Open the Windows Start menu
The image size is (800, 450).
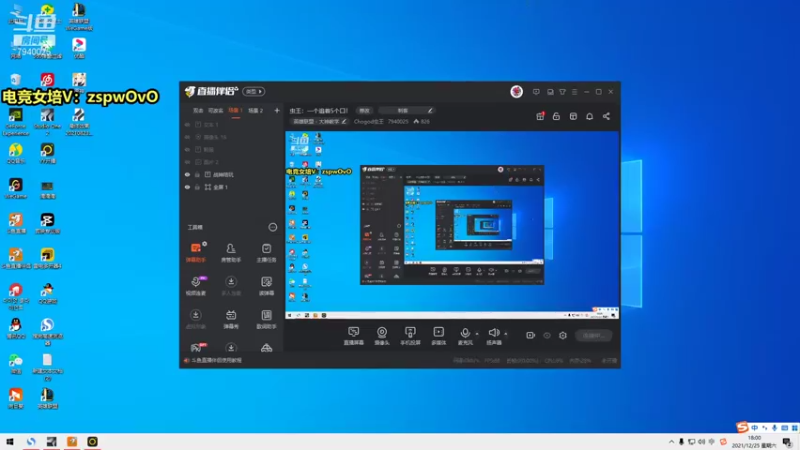[10, 442]
